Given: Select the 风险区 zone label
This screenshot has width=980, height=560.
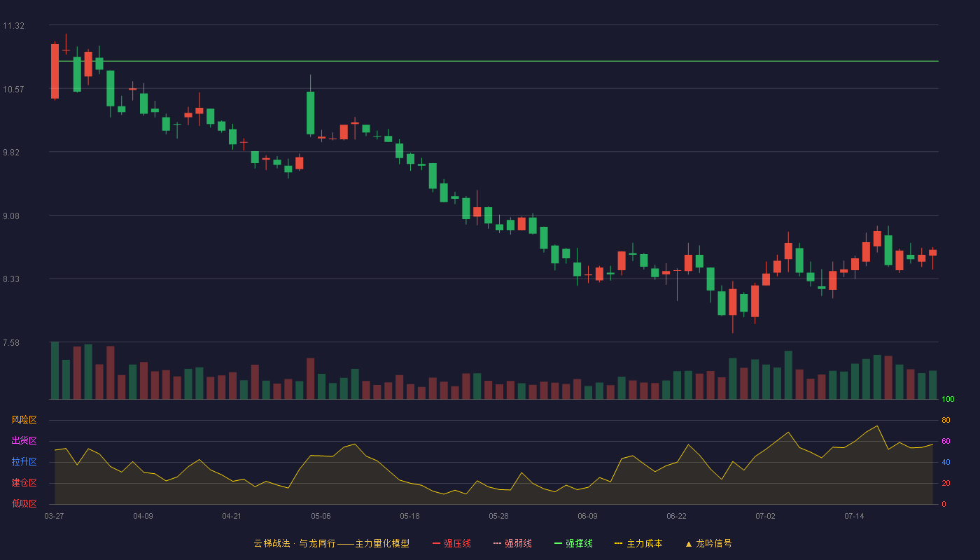Looking at the screenshot, I should pyautogui.click(x=24, y=420).
